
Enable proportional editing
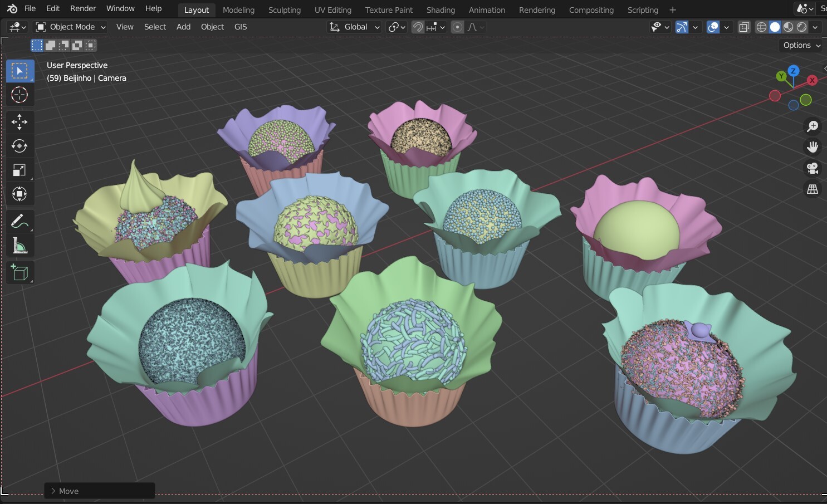(x=457, y=27)
